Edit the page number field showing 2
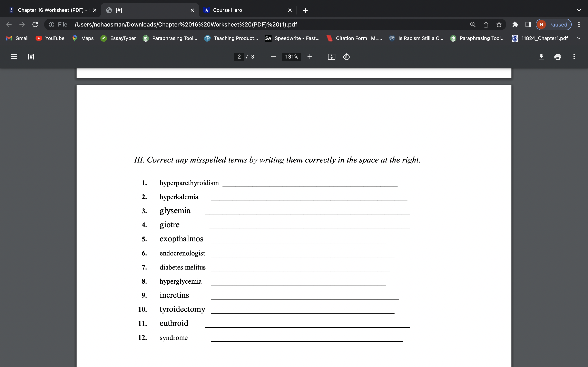Screen dimensions: 588x367 point(239,56)
